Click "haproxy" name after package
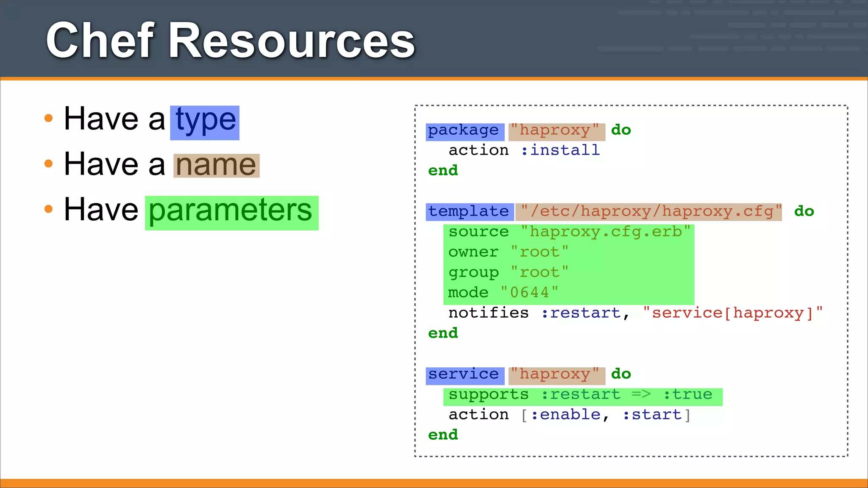Viewport: 868px width, 488px height. coord(556,131)
